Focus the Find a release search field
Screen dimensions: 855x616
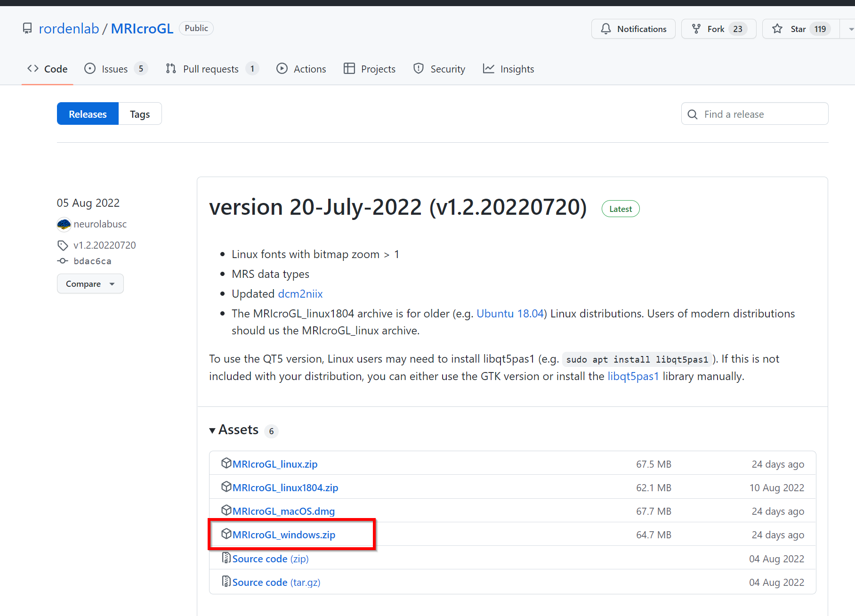755,113
